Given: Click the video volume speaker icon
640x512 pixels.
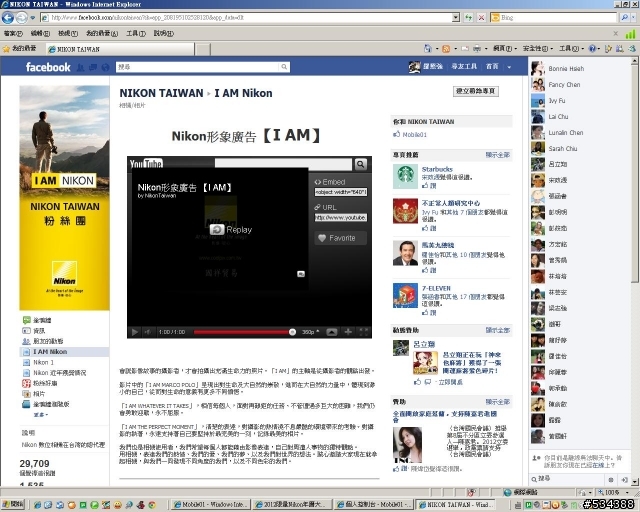Looking at the screenshot, I should tap(148, 332).
